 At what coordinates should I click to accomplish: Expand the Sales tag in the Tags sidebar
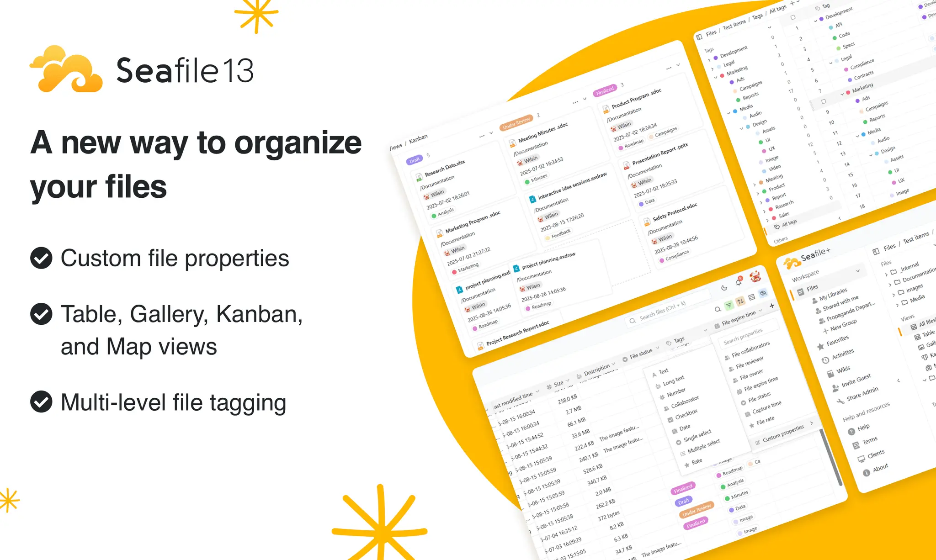767,220
